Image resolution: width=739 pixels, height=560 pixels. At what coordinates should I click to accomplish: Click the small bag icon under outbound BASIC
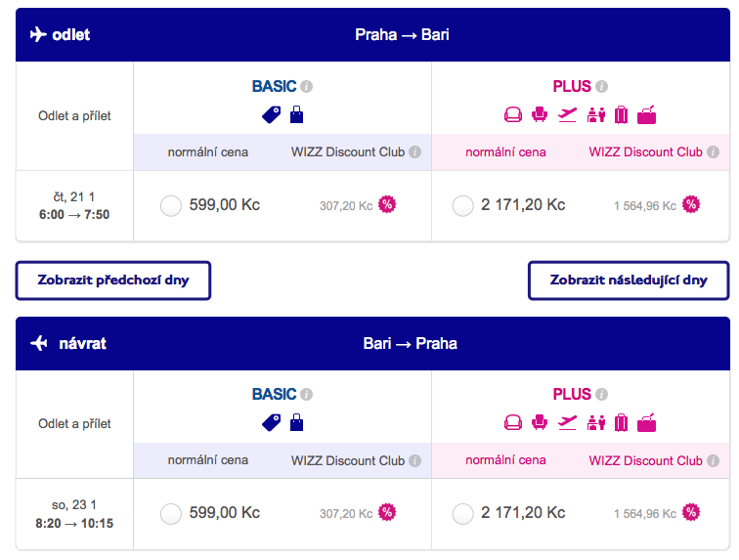[296, 114]
